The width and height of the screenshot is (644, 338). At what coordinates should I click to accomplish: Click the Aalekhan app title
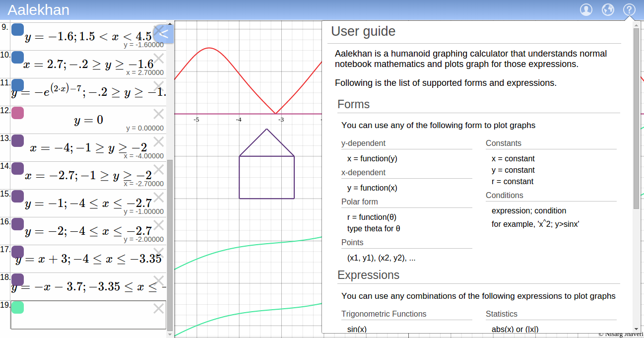point(39,10)
